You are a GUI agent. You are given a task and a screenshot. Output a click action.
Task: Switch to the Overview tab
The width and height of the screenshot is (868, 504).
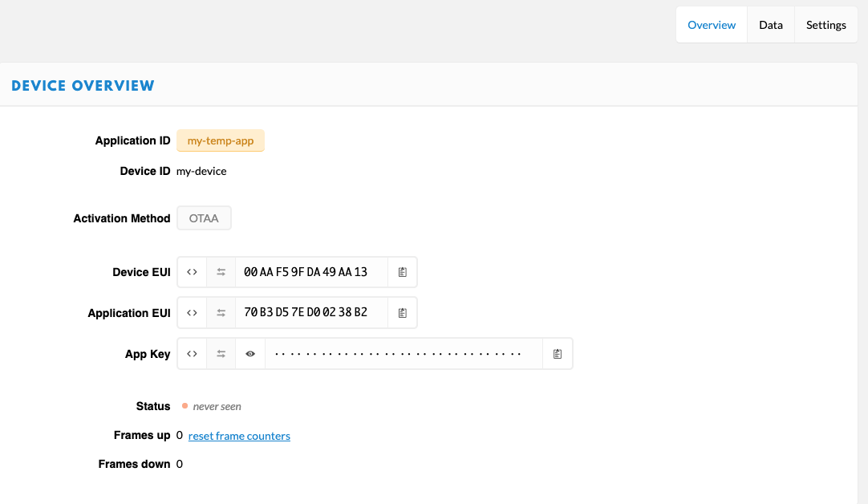point(712,25)
